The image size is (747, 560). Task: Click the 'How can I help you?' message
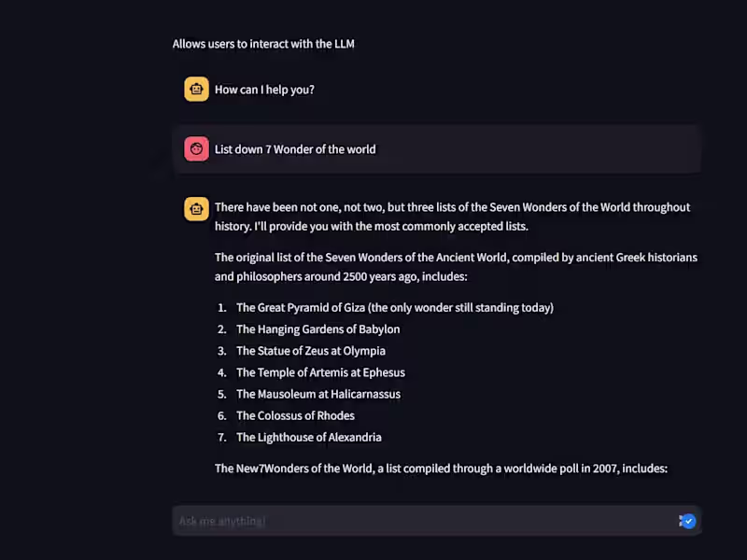(x=264, y=90)
